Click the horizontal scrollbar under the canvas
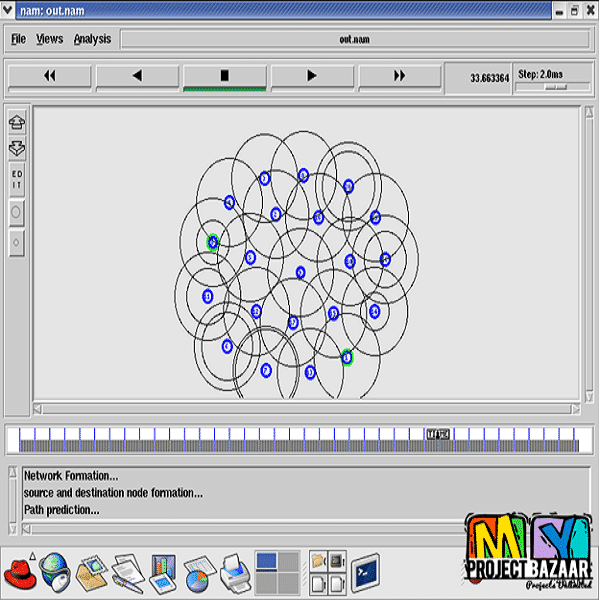The width and height of the screenshot is (600, 600). [x=305, y=408]
